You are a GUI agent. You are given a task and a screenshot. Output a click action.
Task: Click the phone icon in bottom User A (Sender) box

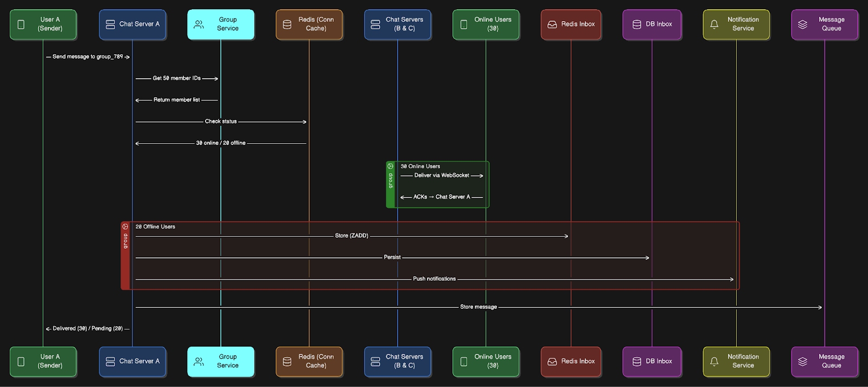pos(21,361)
